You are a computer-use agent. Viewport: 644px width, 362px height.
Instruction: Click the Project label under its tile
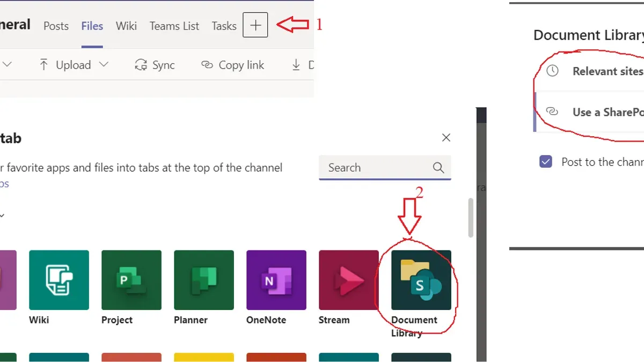click(x=117, y=320)
